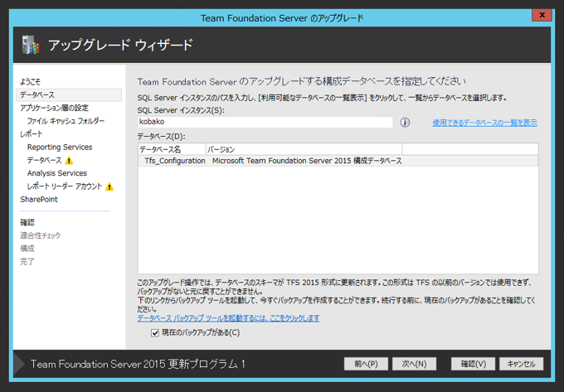Select the 確認 step in sidebar
Screen dimensions: 564x392
27,222
